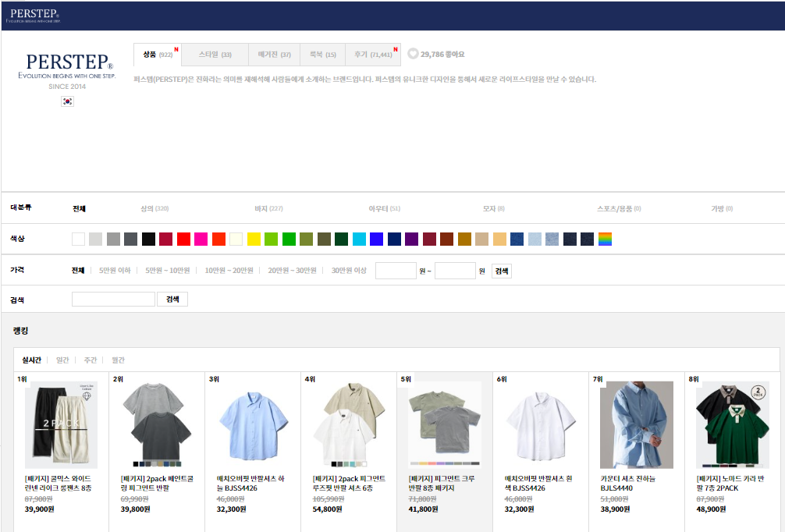This screenshot has width=785, height=532.
Task: Open rank 5 khaki and gray tees thumbnail
Action: [445, 425]
